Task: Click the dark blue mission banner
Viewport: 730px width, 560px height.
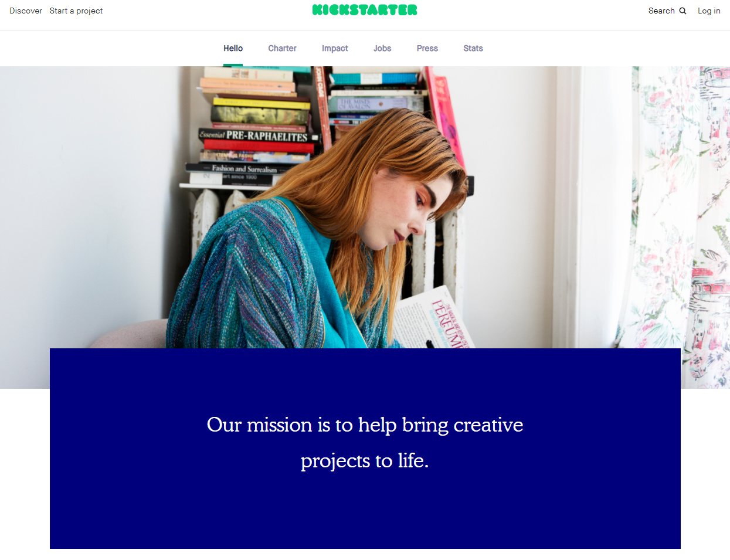Action: (x=365, y=449)
